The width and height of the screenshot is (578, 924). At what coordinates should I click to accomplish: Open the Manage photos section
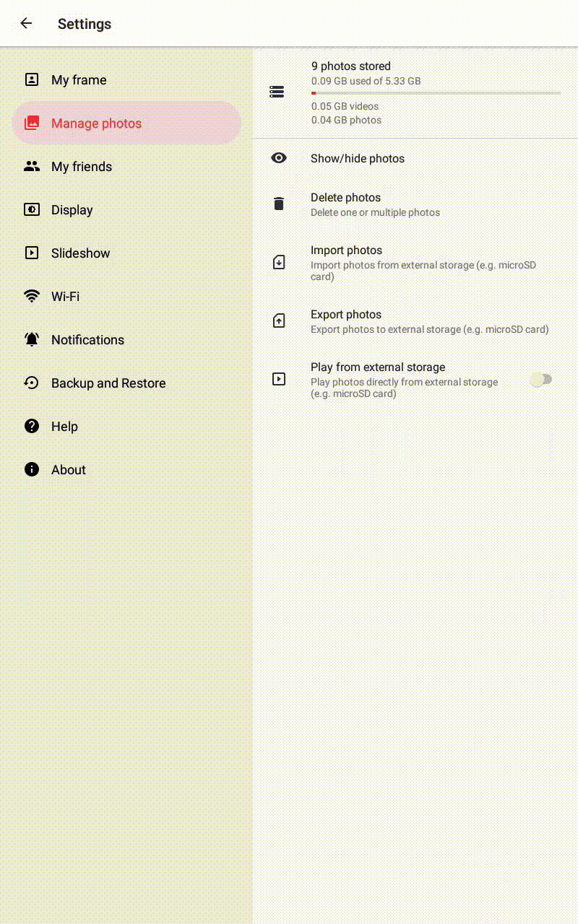pyautogui.click(x=126, y=123)
